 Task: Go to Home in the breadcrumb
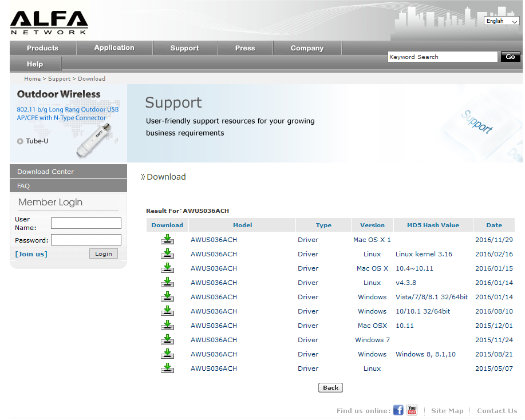point(32,78)
